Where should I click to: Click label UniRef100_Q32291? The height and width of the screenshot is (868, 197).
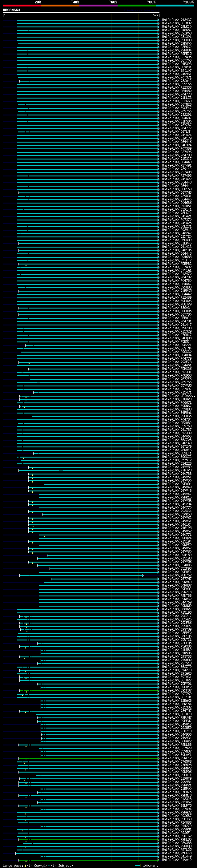177,115
